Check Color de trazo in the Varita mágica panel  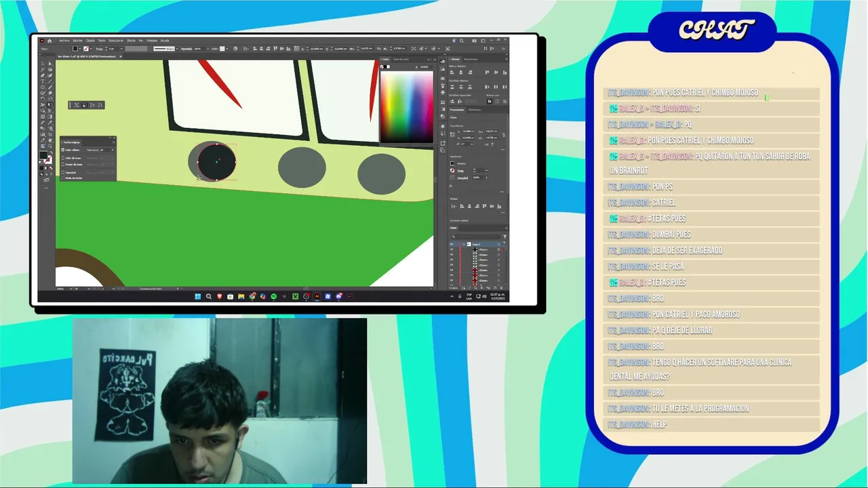(x=63, y=158)
